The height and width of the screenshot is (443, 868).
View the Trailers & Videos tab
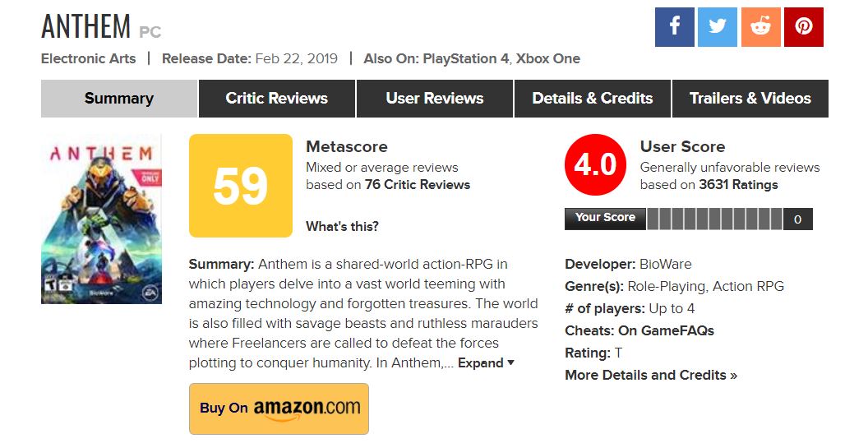point(750,99)
